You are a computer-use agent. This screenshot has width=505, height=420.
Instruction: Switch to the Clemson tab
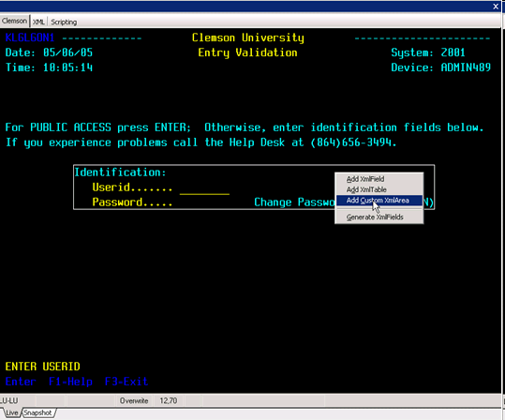pos(14,21)
